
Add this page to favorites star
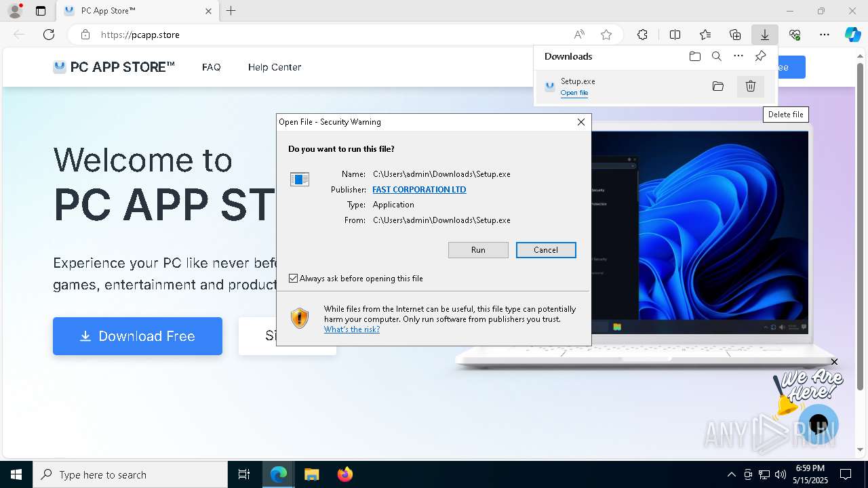pos(606,35)
